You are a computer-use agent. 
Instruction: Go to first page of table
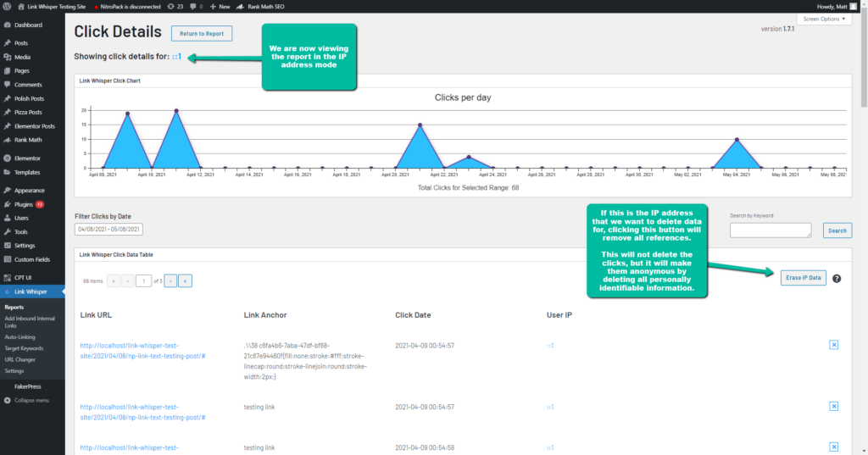click(x=114, y=281)
